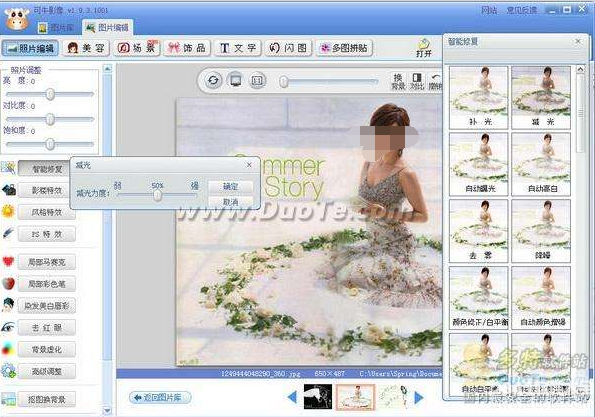Image resolution: width=595 pixels, height=417 pixels.
Task: Choose the 饰品 accessories toolbar button
Action: click(x=187, y=48)
